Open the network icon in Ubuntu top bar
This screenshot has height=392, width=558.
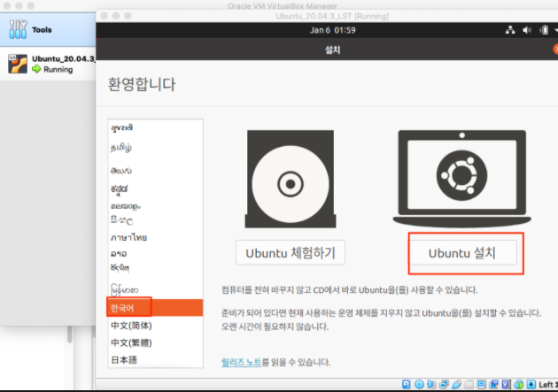pyautogui.click(x=510, y=30)
